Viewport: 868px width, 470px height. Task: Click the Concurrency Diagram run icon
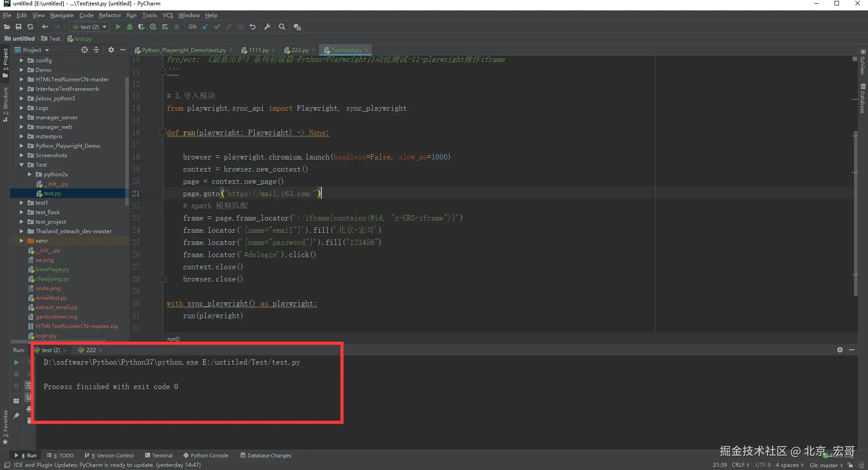(x=165, y=27)
